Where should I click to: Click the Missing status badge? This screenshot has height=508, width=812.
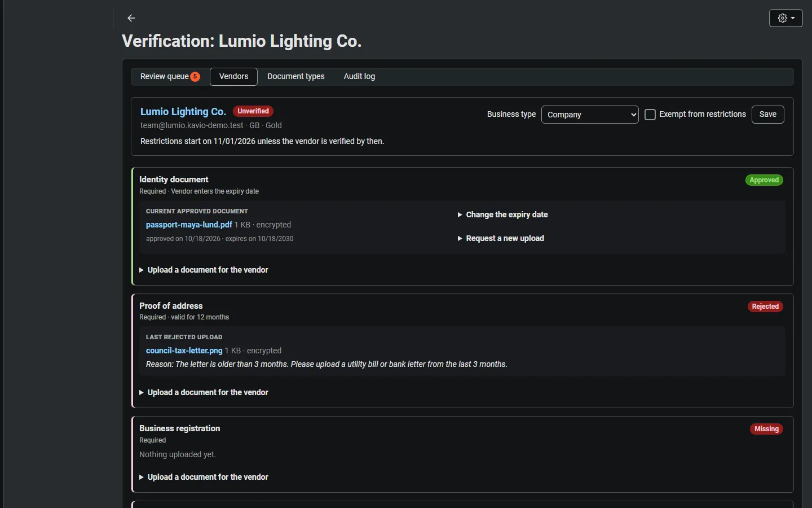tap(766, 429)
